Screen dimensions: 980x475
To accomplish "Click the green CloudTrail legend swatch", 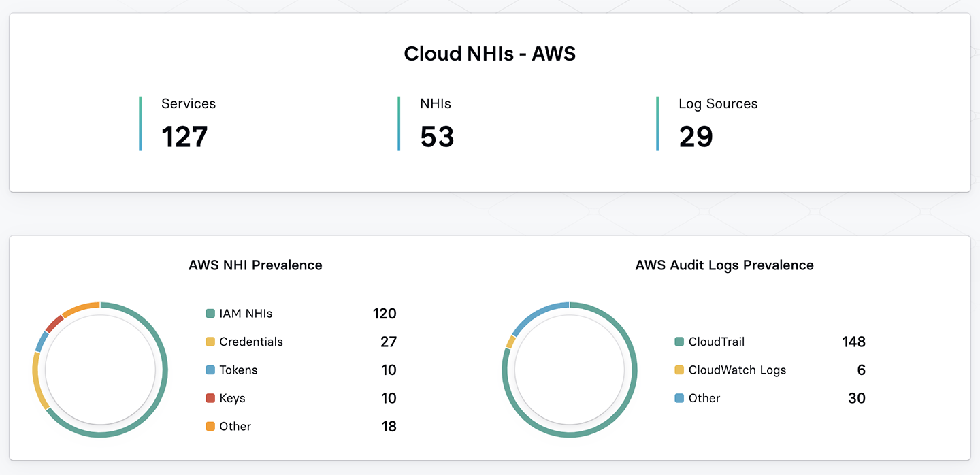I will (679, 342).
